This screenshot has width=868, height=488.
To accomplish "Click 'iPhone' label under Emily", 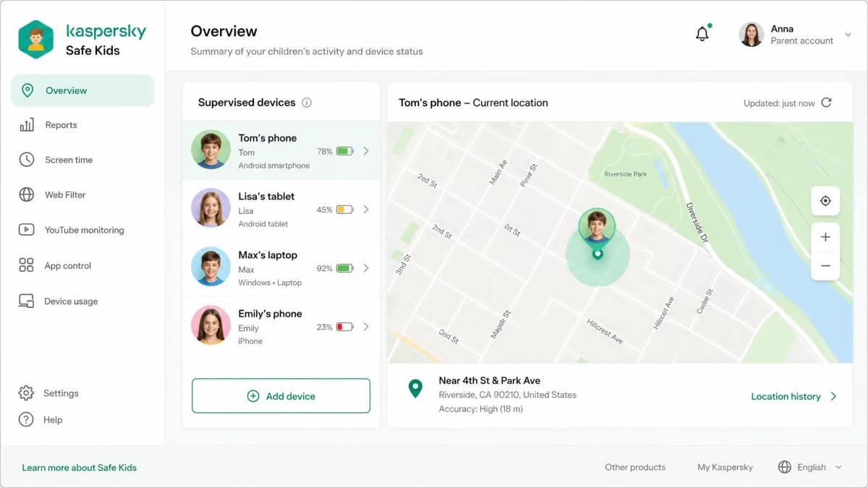I will point(250,341).
